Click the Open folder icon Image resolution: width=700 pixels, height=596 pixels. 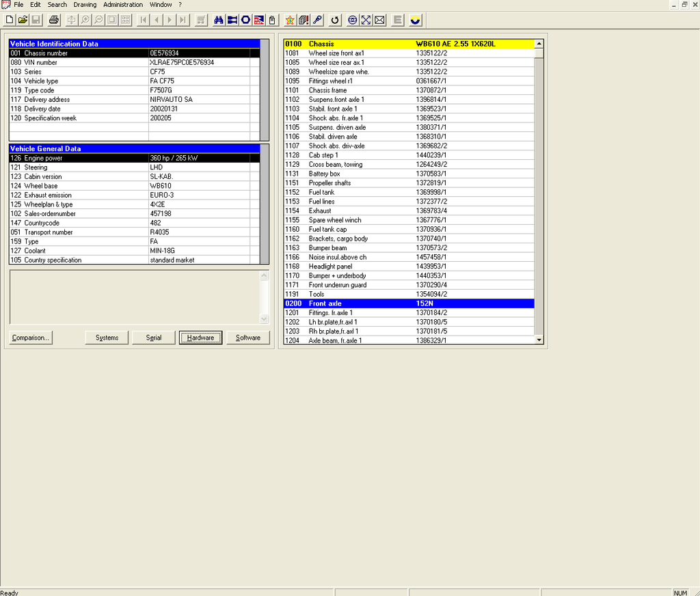(23, 20)
